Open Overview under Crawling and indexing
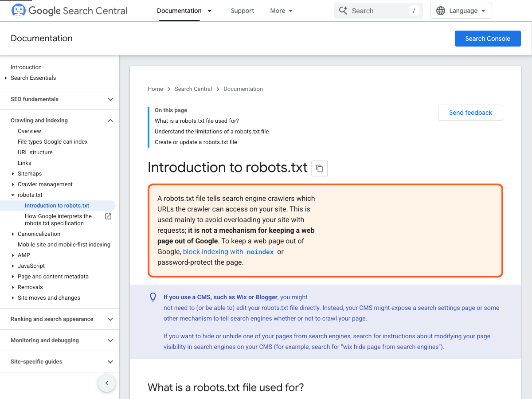Image resolution: width=532 pixels, height=399 pixels. [x=29, y=131]
